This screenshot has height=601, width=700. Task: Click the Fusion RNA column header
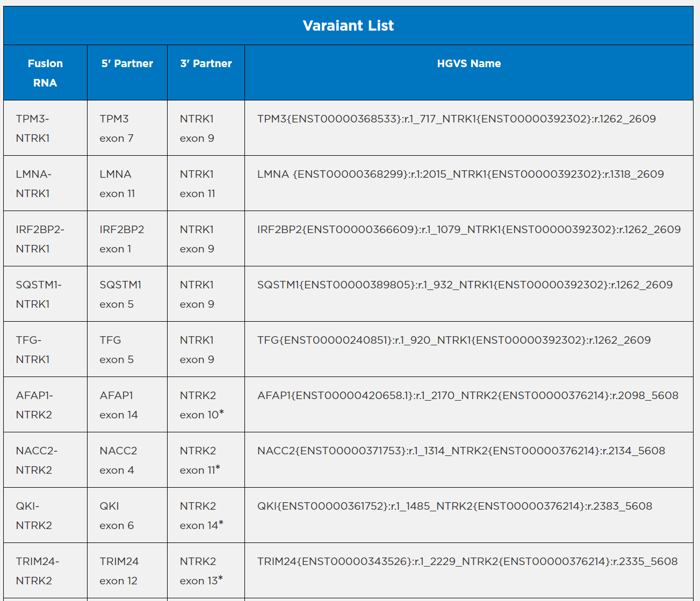pyautogui.click(x=45, y=73)
